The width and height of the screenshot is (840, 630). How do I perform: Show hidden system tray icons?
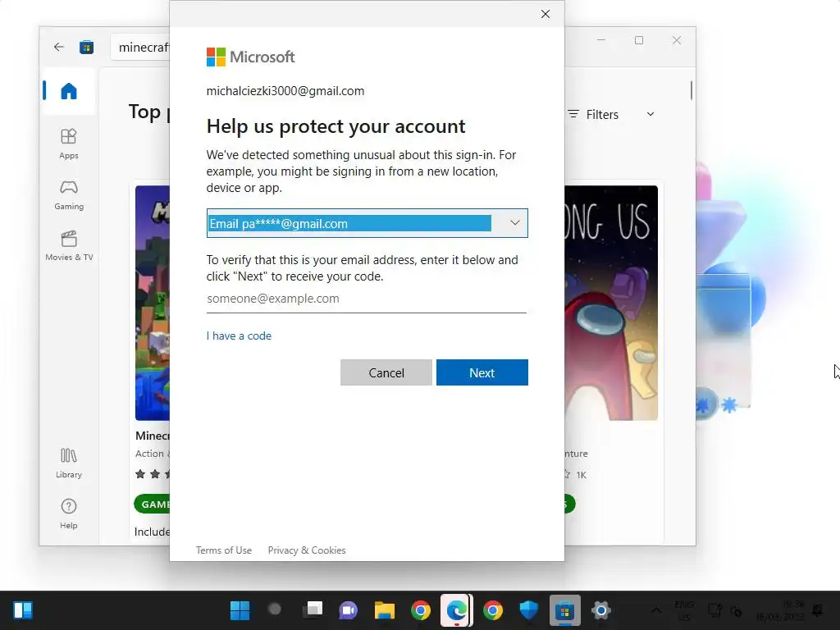coord(655,610)
